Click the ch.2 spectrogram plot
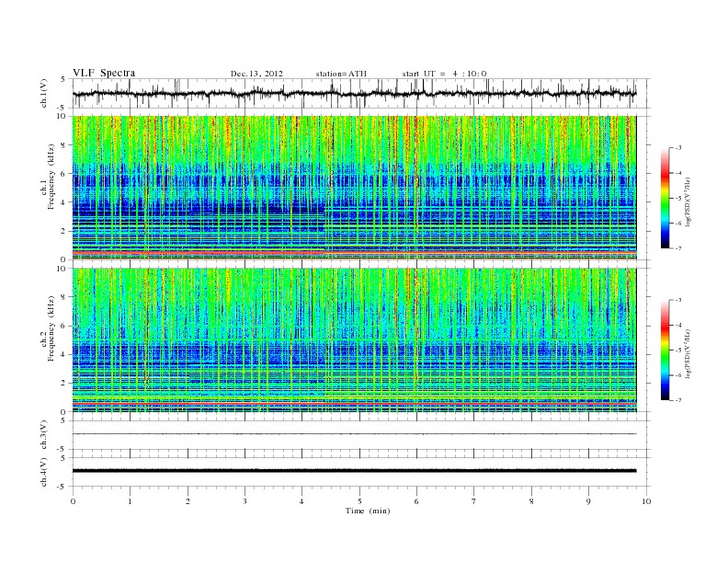Viewport: 728px width, 563px height. click(x=354, y=340)
